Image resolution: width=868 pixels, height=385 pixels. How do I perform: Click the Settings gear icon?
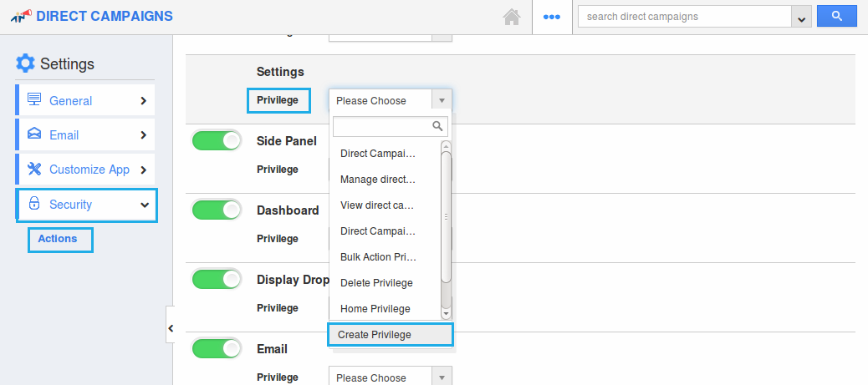pyautogui.click(x=25, y=63)
